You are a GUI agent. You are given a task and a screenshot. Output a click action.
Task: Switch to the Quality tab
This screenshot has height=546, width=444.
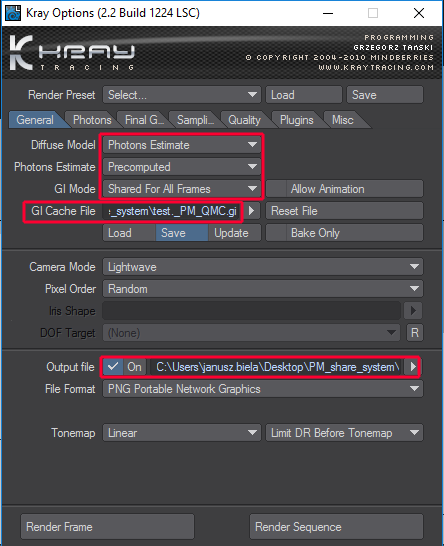coord(244,120)
